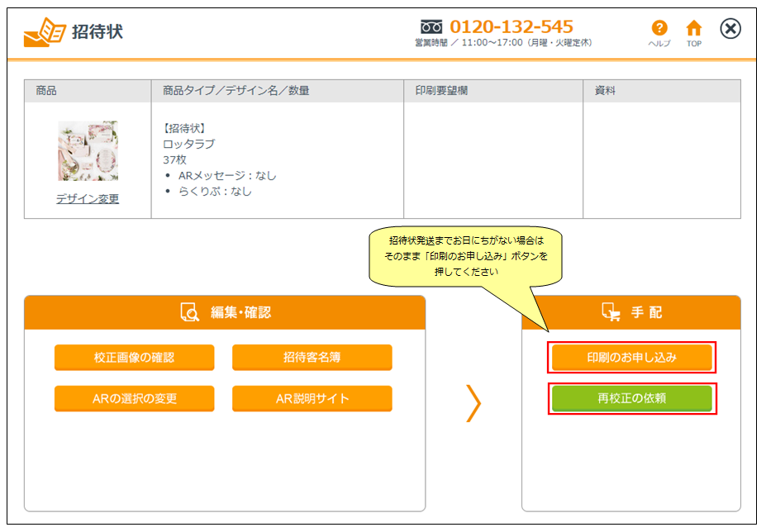This screenshot has width=766, height=532.
Task: Open the 招待客名簿 guest list
Action: point(312,358)
